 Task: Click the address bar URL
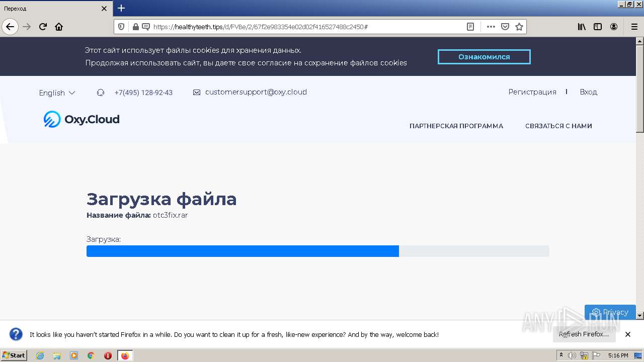point(261,27)
